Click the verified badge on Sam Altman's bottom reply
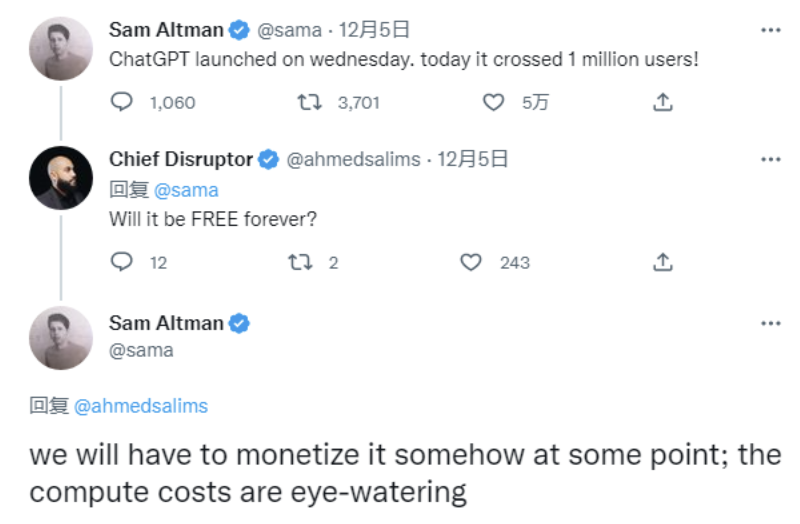The width and height of the screenshot is (800, 524). pyautogui.click(x=240, y=323)
